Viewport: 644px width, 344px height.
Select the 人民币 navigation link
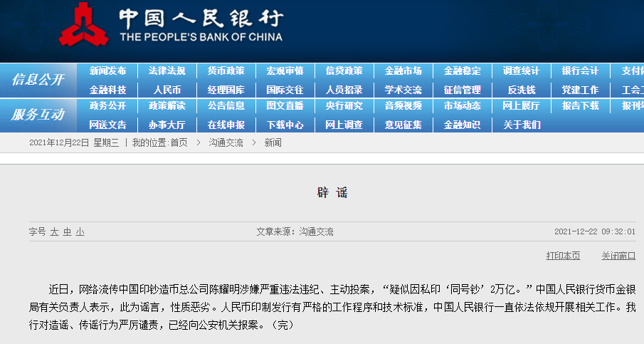[x=167, y=90]
